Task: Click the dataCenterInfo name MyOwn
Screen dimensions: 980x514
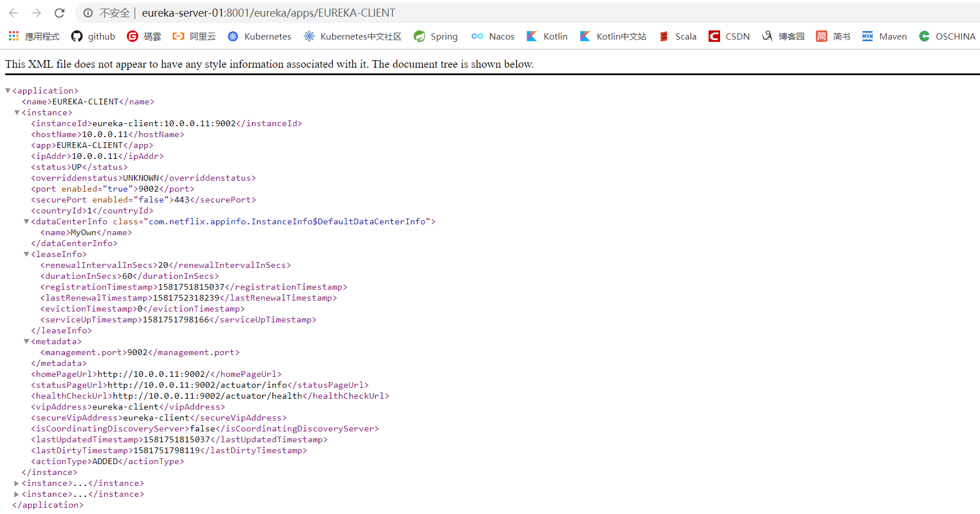Action: click(84, 232)
